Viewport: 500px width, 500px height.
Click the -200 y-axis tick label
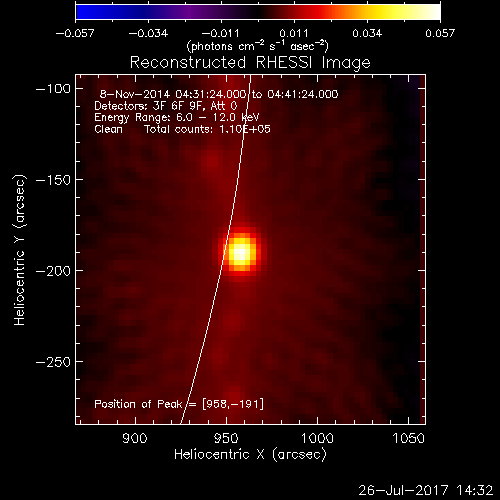pos(53,271)
